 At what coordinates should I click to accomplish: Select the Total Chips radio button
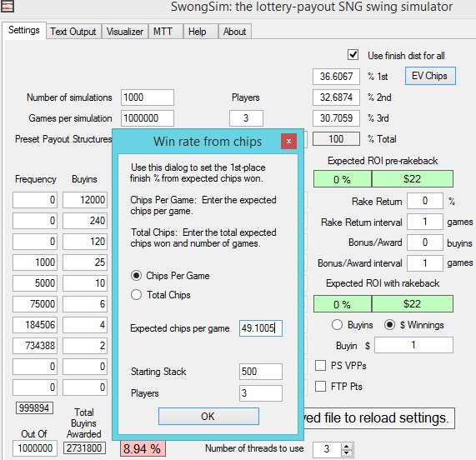136,295
